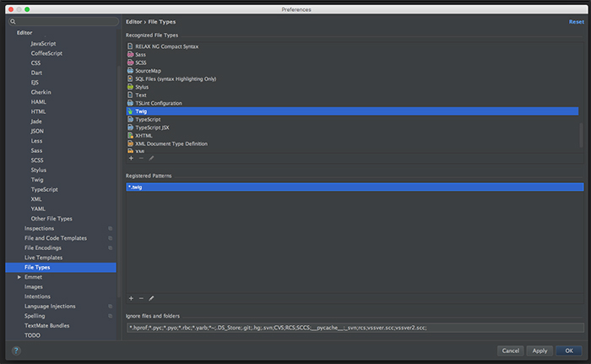Click the copy icon beside Language Injections

[x=110, y=307]
